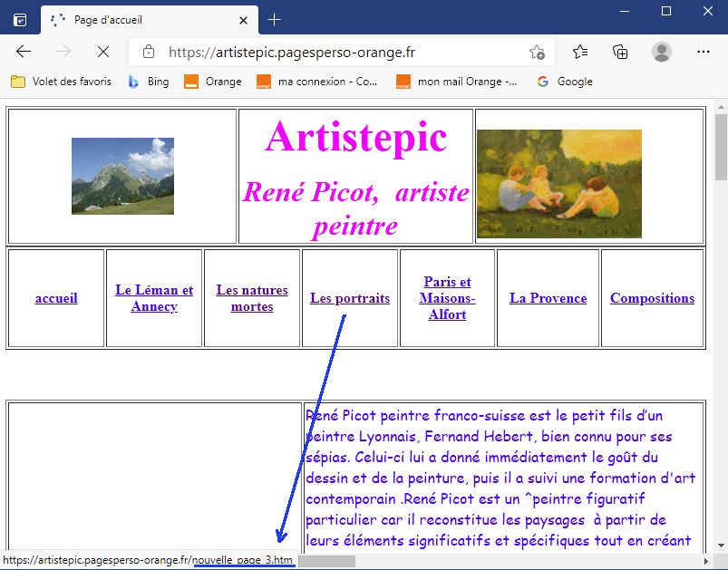728x570 pixels.
Task: Open the Google favorites bookmark
Action: tap(564, 82)
